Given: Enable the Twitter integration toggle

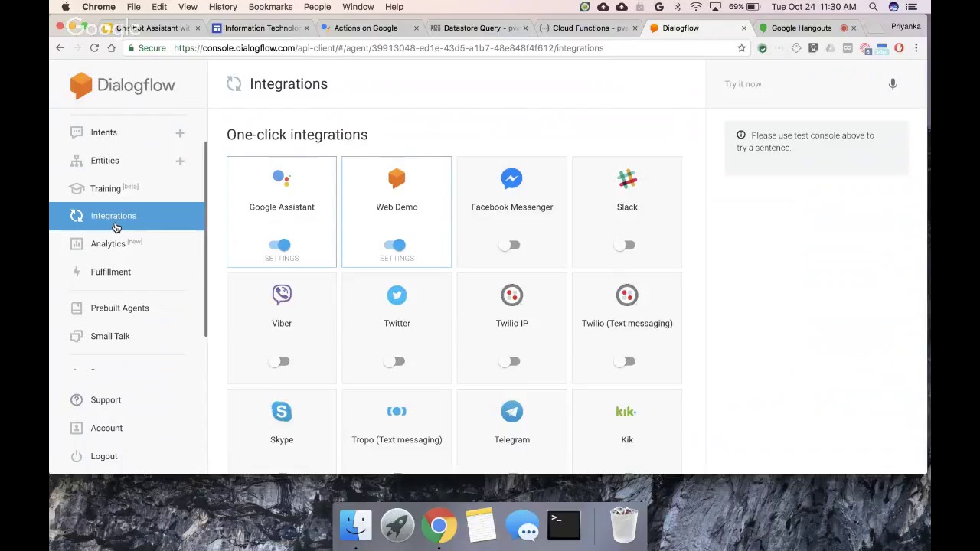Looking at the screenshot, I should [x=395, y=361].
